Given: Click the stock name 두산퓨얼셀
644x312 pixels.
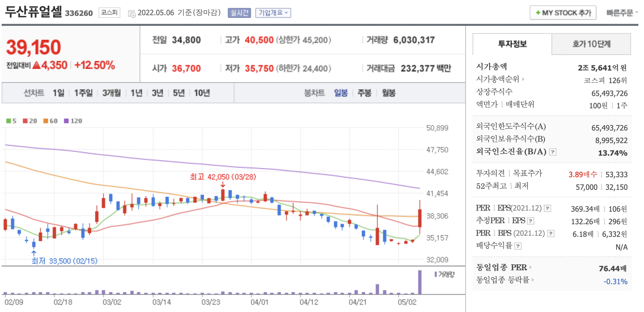Looking at the screenshot, I should click(x=33, y=12).
